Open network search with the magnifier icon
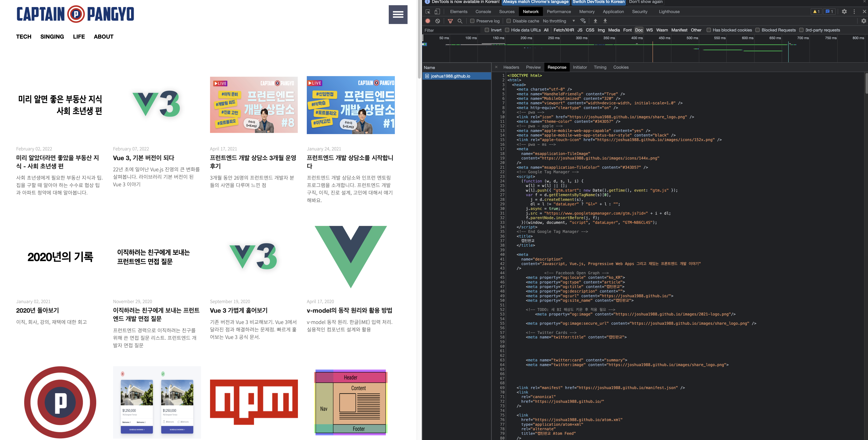868x440 pixels. pos(460,21)
